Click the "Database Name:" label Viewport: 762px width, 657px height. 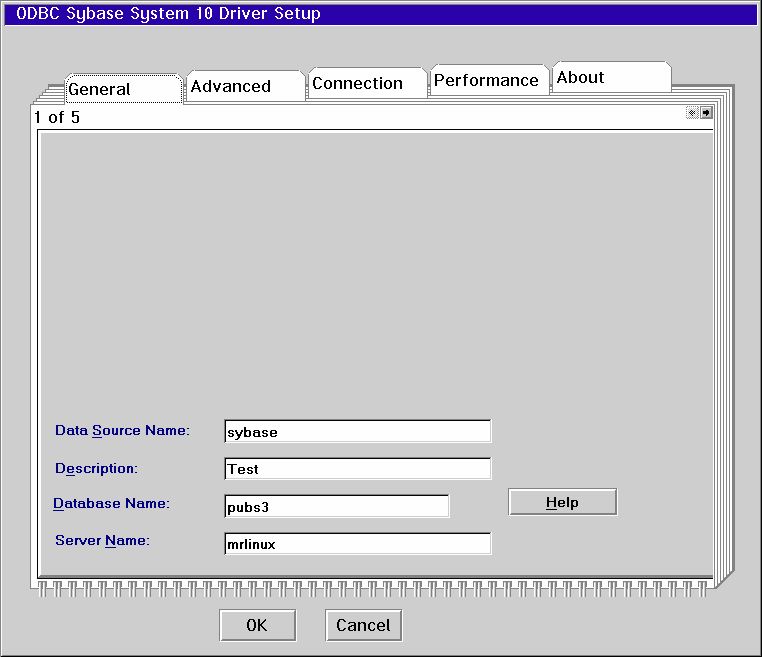tap(111, 503)
